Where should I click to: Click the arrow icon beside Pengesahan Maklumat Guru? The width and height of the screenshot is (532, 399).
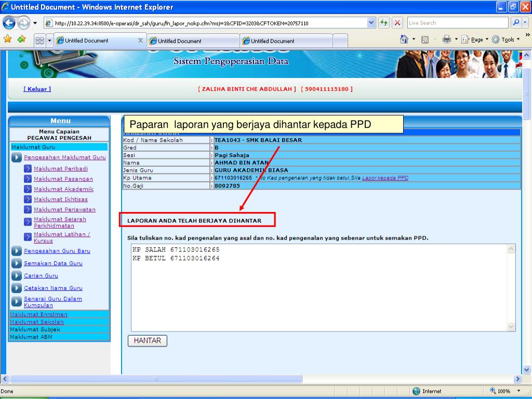pyautogui.click(x=16, y=157)
